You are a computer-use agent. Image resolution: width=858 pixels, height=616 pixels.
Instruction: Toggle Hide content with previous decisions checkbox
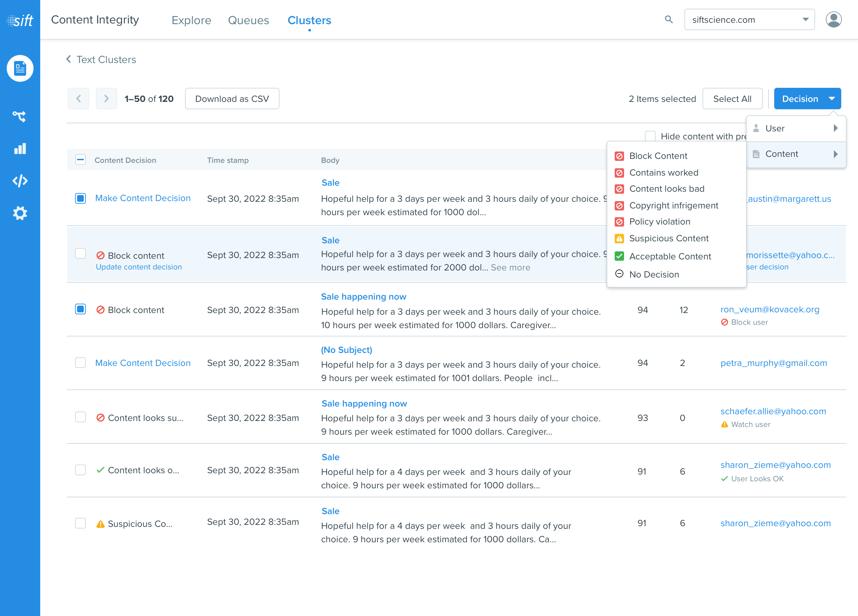click(x=650, y=136)
